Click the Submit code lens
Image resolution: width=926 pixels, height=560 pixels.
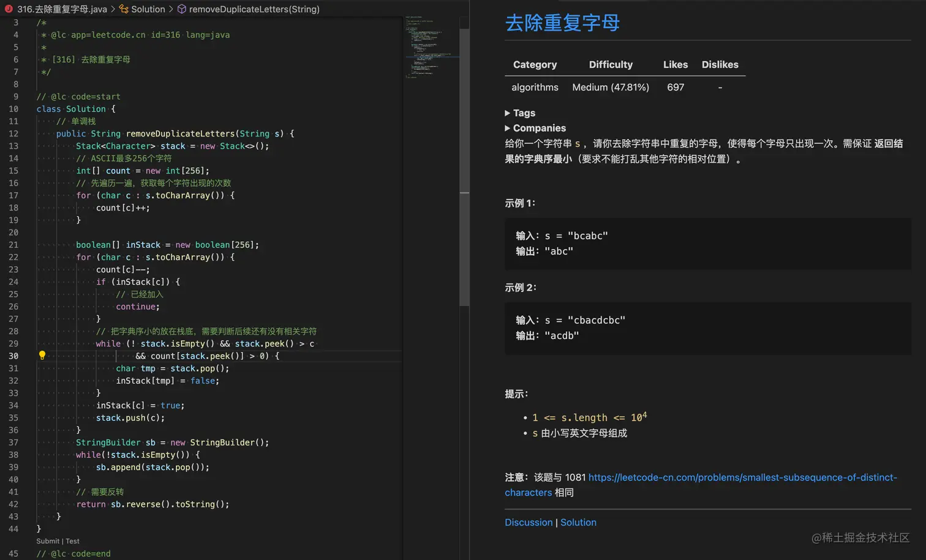click(48, 541)
